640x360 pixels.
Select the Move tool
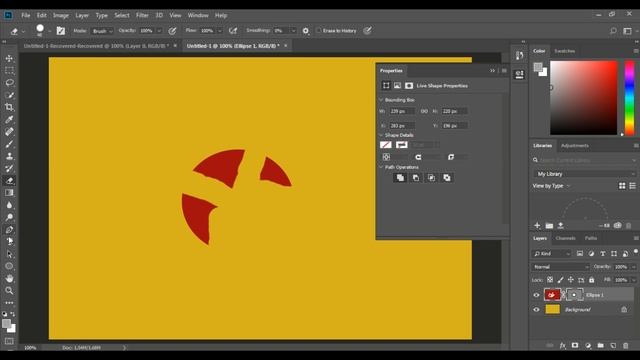tap(9, 58)
